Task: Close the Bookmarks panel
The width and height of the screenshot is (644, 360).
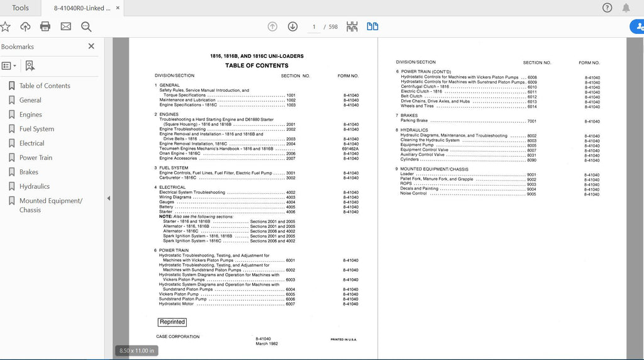Action: point(91,47)
